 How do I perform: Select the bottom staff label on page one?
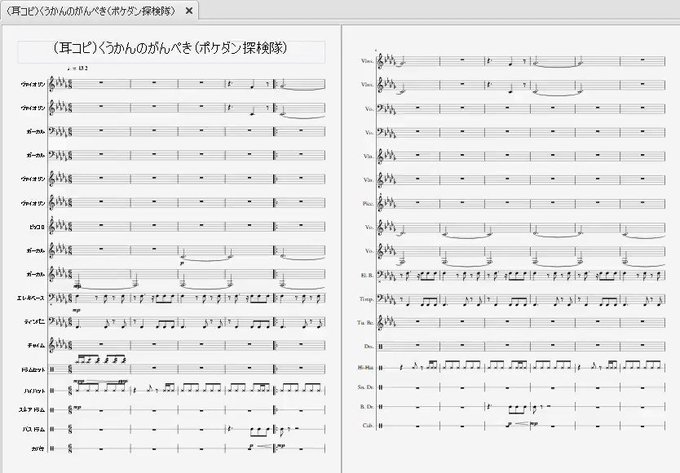37,449
